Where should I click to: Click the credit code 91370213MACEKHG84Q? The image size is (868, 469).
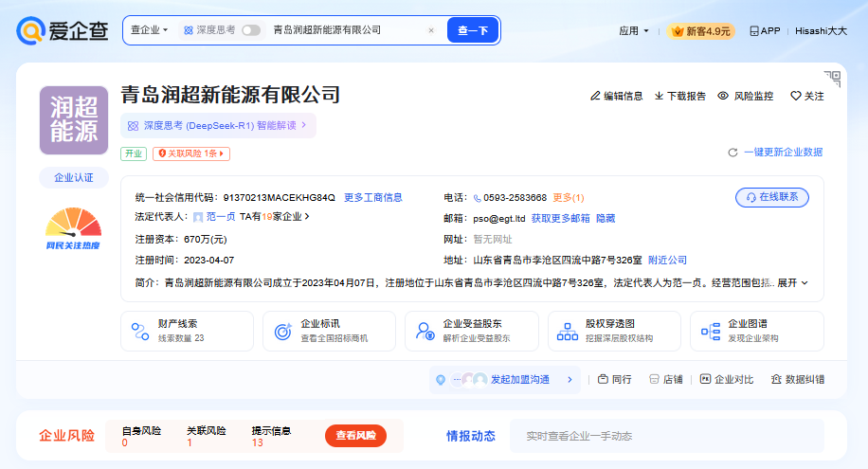pos(279,198)
